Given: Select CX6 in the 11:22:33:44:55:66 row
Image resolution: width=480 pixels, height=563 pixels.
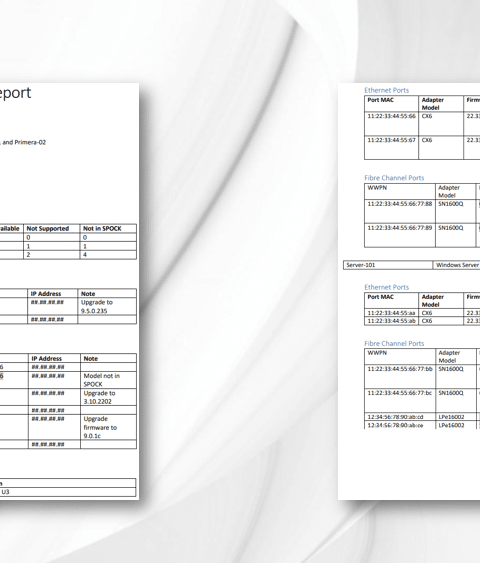Looking at the screenshot, I should click(427, 116).
